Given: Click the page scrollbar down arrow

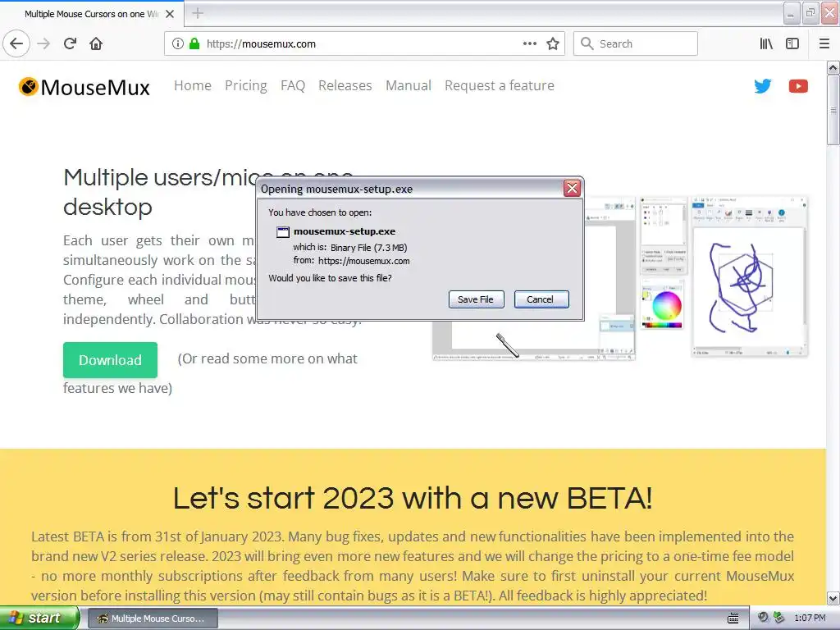Looking at the screenshot, I should (833, 598).
